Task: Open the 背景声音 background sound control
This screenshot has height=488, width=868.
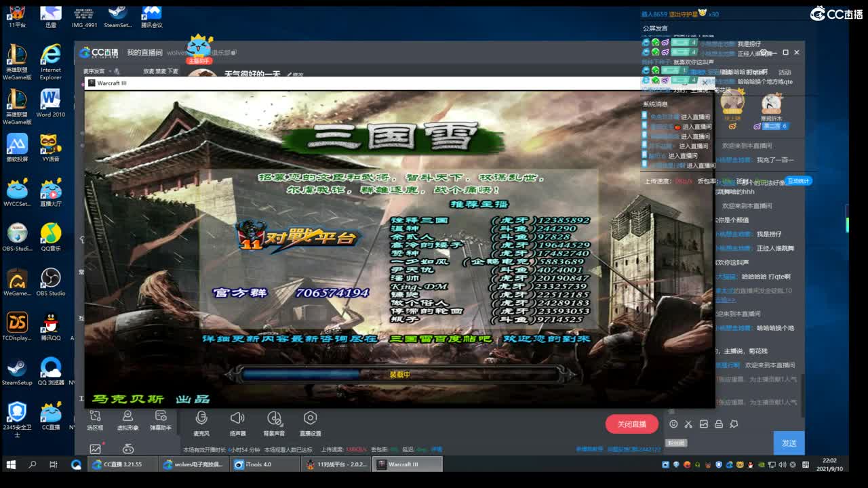Action: coord(274,422)
